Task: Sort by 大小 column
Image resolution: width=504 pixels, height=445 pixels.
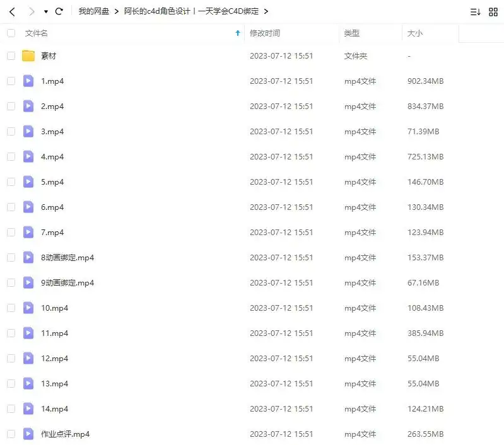Action: 415,33
